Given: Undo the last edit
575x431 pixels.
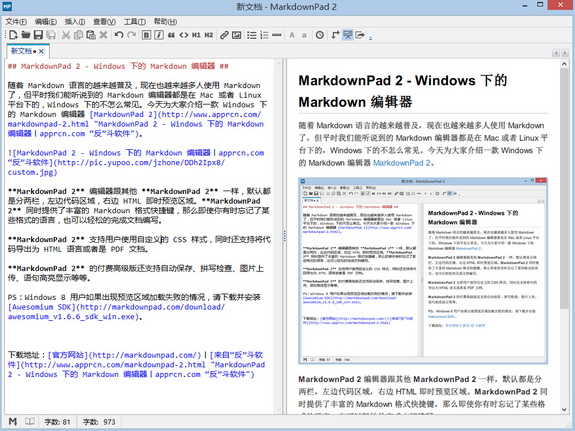Looking at the screenshot, I should pos(119,35).
